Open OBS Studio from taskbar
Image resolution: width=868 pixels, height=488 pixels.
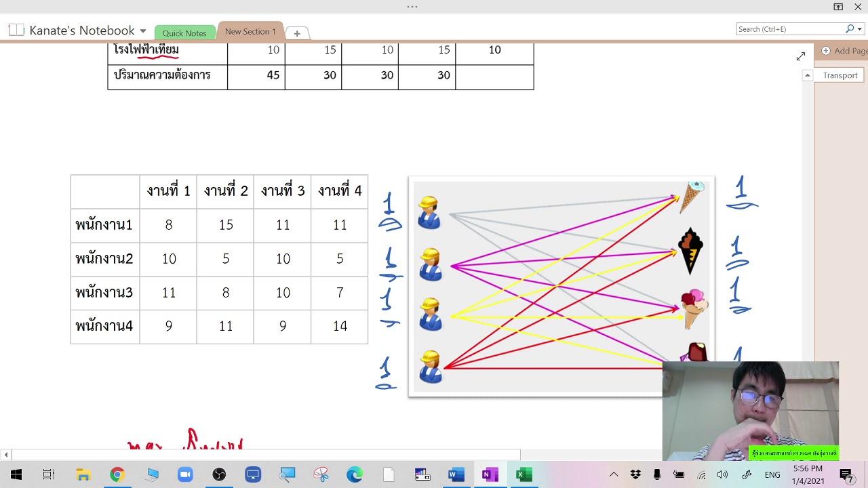coord(219,474)
